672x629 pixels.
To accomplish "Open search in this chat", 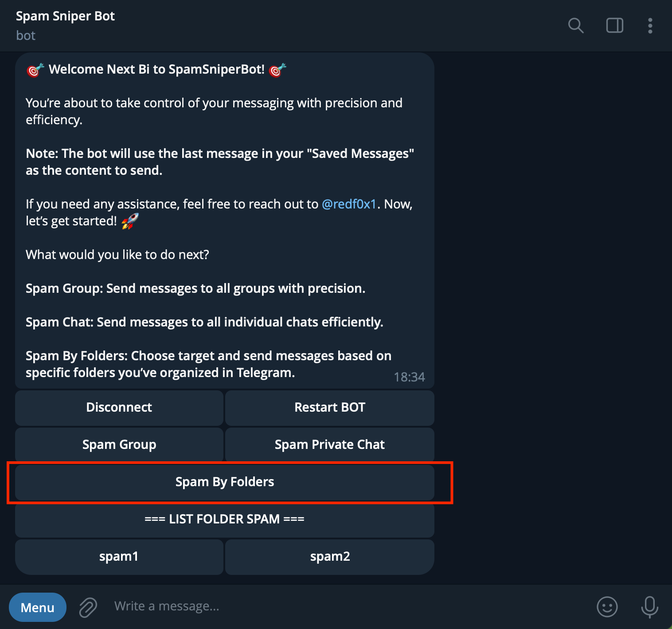I will [575, 26].
